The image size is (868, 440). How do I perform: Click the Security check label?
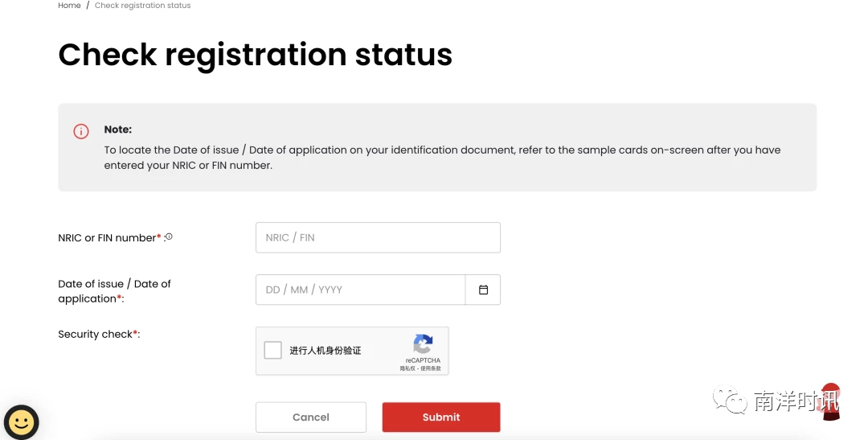pyautogui.click(x=99, y=334)
